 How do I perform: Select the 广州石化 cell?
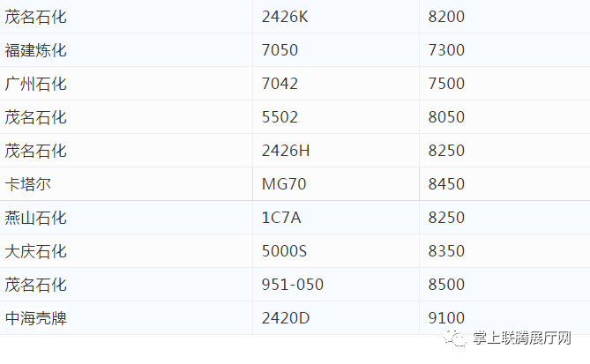126,84
